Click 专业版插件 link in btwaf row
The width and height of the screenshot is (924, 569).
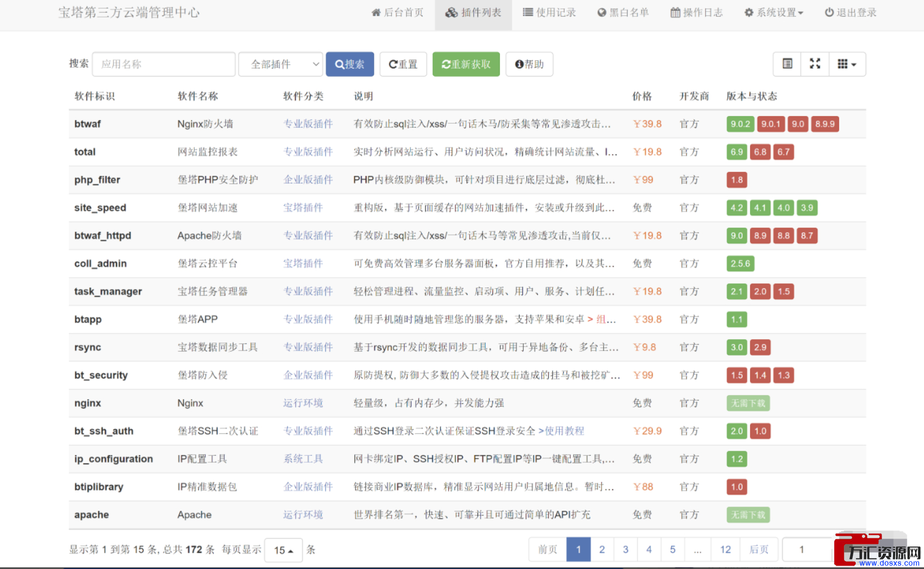point(308,124)
